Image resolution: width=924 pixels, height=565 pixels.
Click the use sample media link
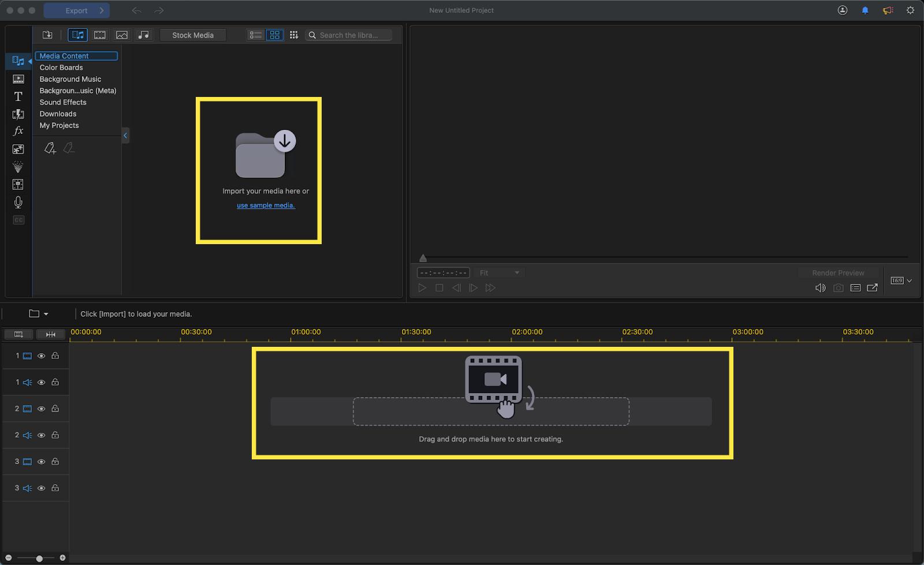pos(265,205)
